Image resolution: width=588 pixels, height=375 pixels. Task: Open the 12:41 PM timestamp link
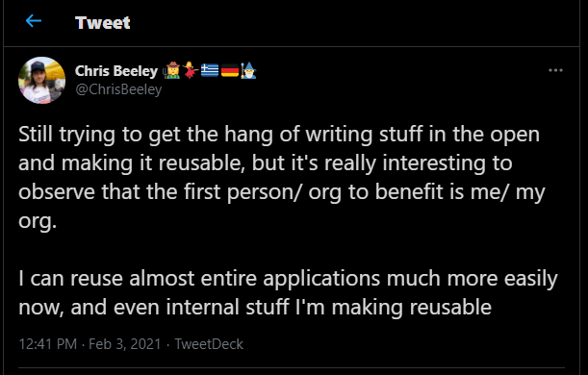click(x=47, y=344)
